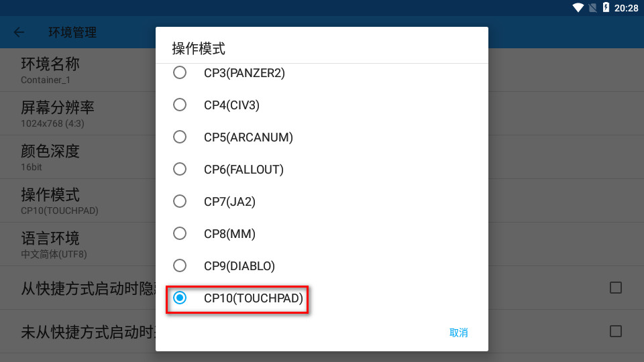Choose the CP5(ARCANUM) control mode
Image resolution: width=644 pixels, height=362 pixels.
pyautogui.click(x=321, y=137)
